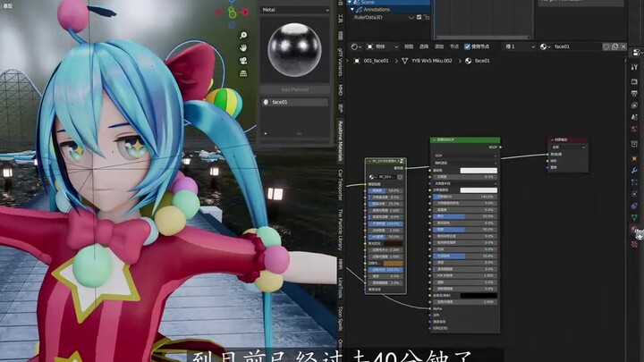Open the Render properties tab icon
This screenshot has height=362, width=644.
[x=634, y=81]
